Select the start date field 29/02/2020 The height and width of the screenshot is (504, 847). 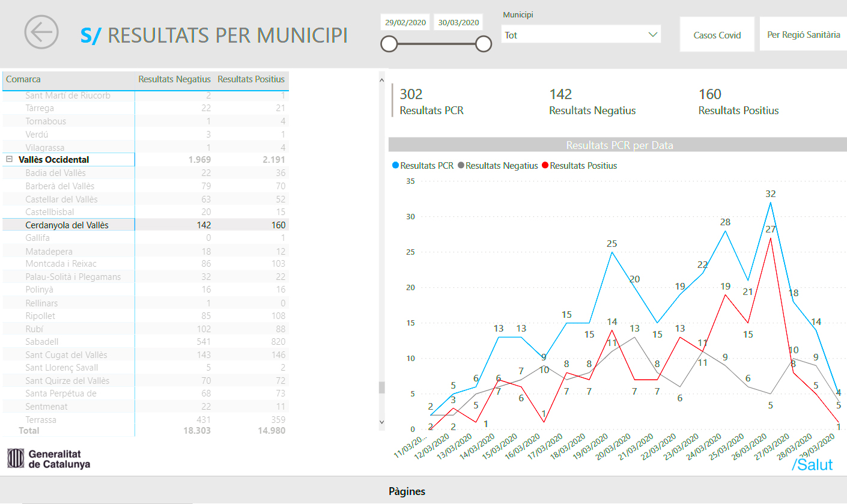coord(405,22)
